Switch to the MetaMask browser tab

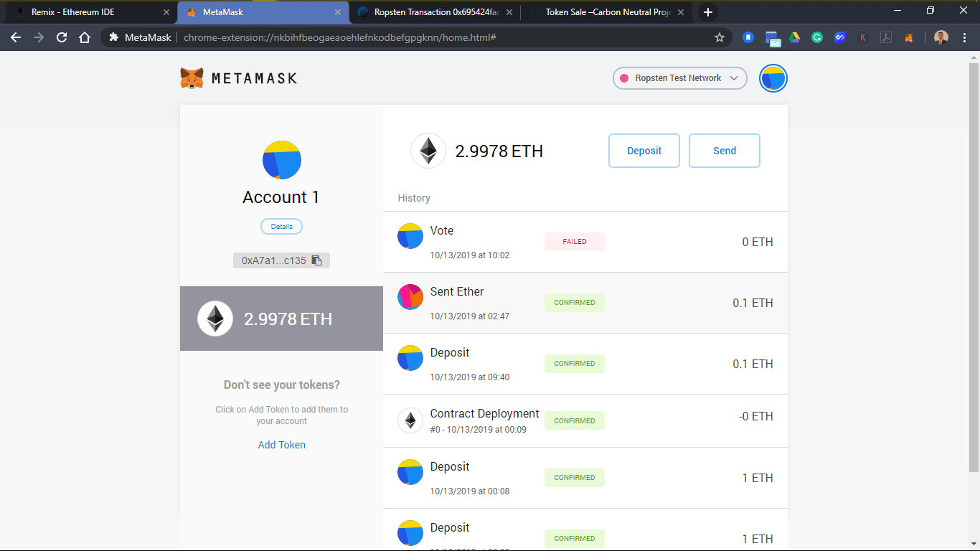263,12
